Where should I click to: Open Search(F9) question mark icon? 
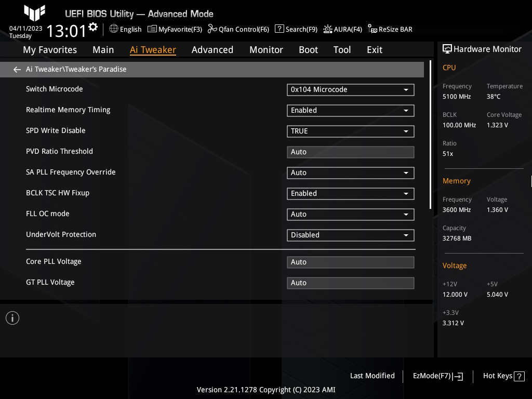tap(279, 29)
